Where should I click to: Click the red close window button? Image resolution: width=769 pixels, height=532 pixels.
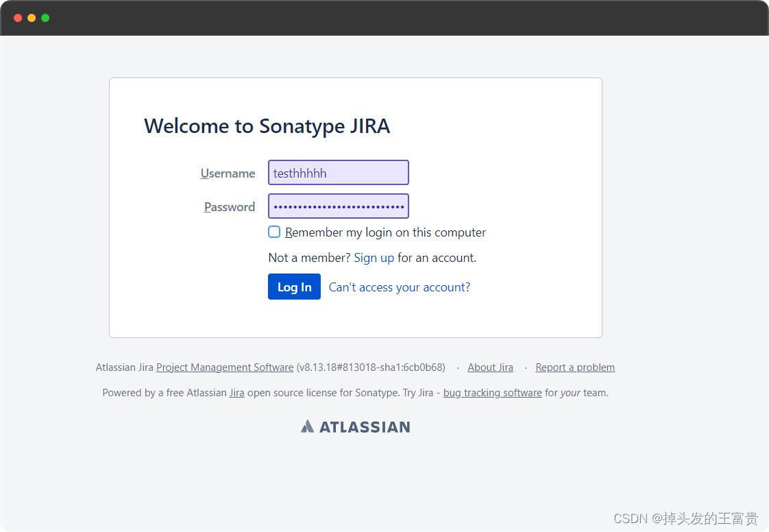(x=18, y=18)
